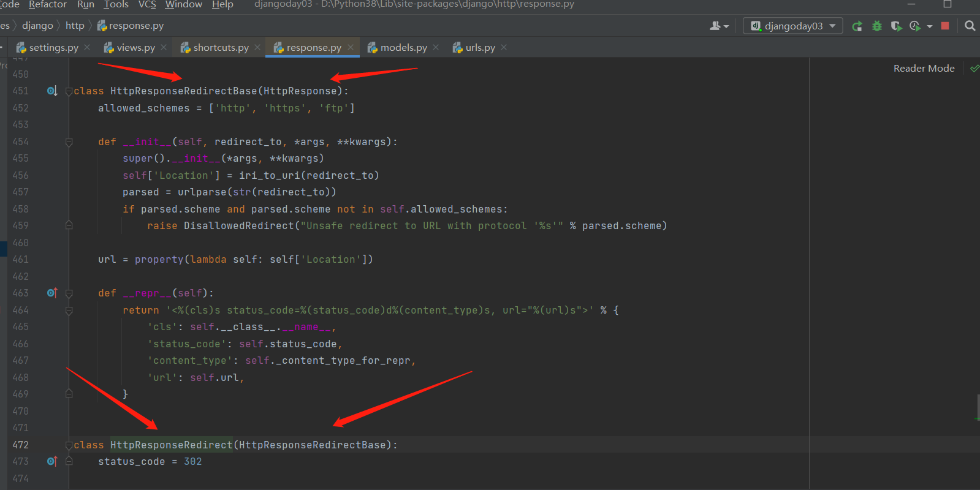Collapse the return statement fold on line 464

[x=69, y=311]
